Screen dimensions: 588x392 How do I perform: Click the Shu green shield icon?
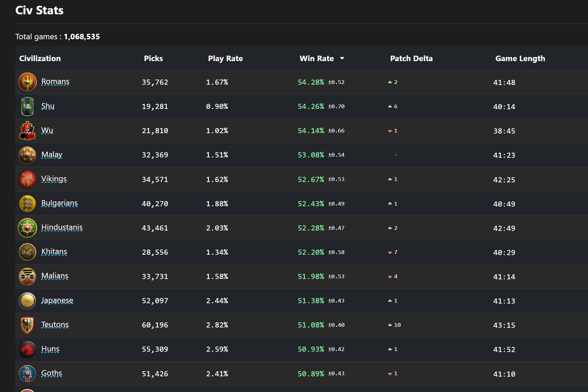click(x=27, y=107)
